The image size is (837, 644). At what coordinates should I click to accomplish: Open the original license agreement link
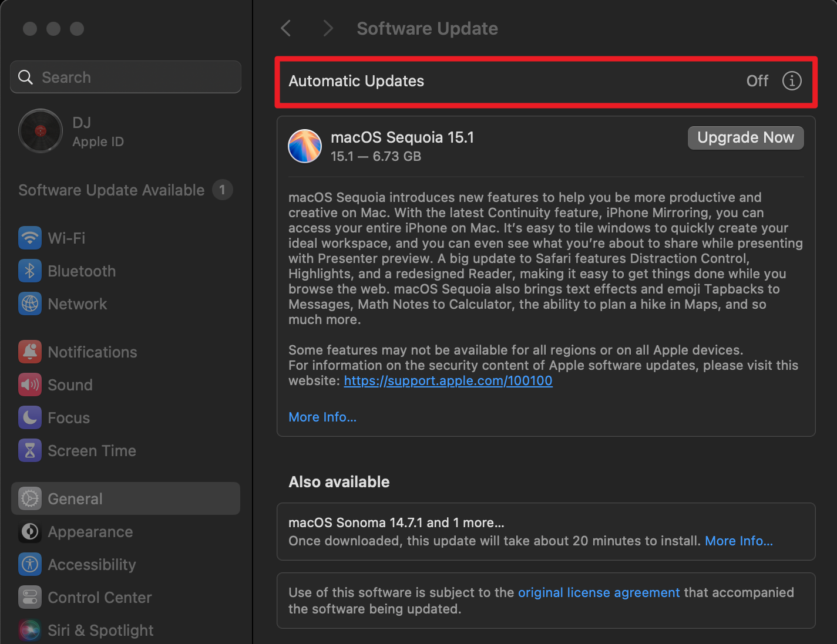(599, 592)
